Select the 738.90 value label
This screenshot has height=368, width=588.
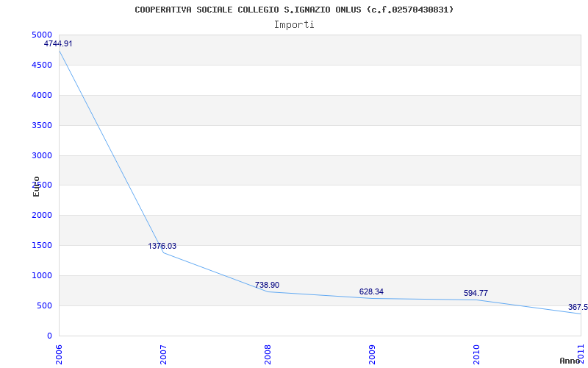[267, 285]
